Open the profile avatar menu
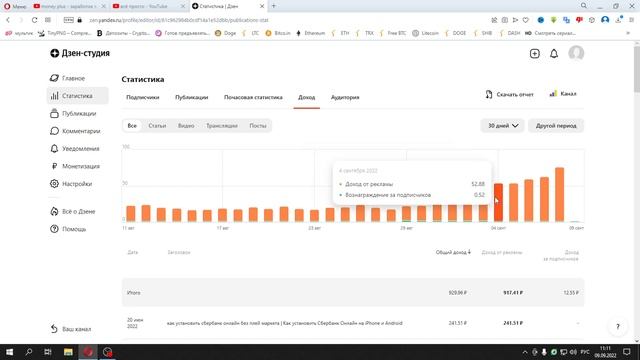Image resolution: width=640 pixels, height=360 pixels. 576,53
